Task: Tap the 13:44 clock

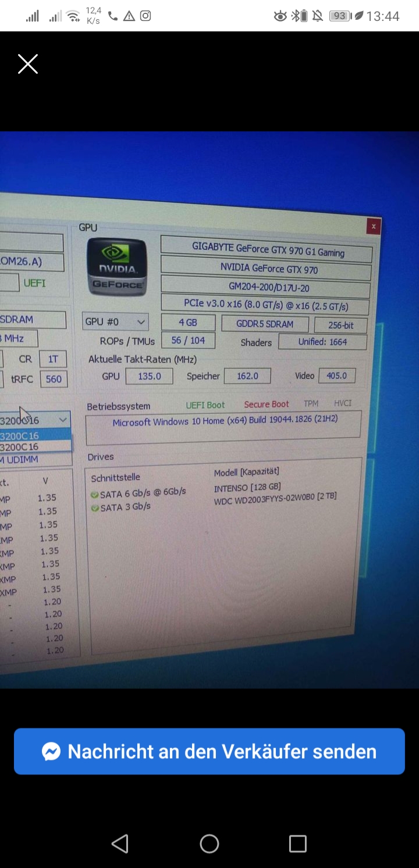Action: click(x=383, y=16)
